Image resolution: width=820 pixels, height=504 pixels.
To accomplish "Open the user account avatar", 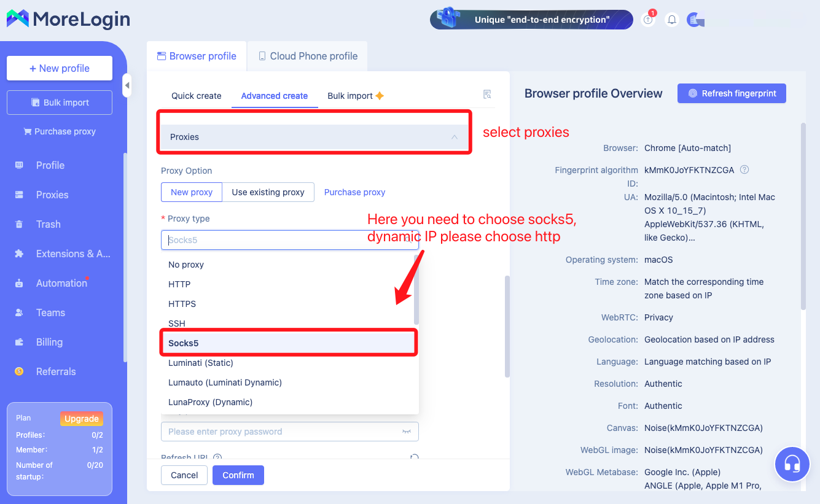I will (695, 20).
